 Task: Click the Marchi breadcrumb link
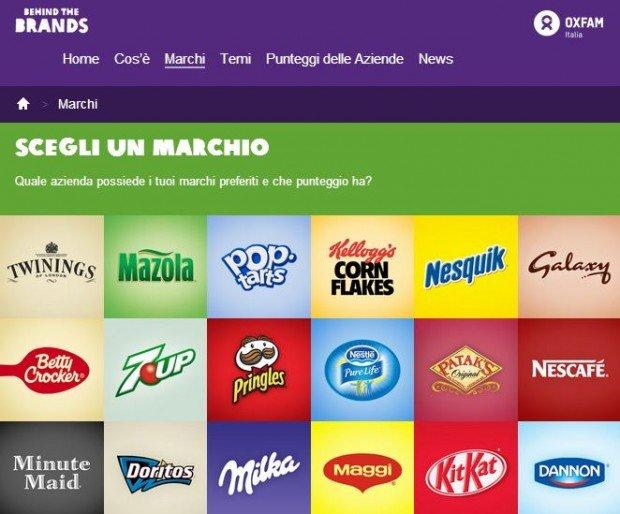point(78,104)
